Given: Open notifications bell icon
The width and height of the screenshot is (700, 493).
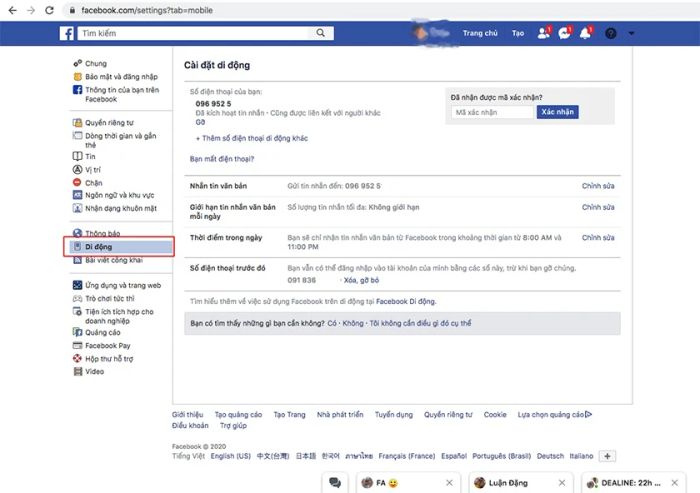Looking at the screenshot, I should click(x=585, y=33).
